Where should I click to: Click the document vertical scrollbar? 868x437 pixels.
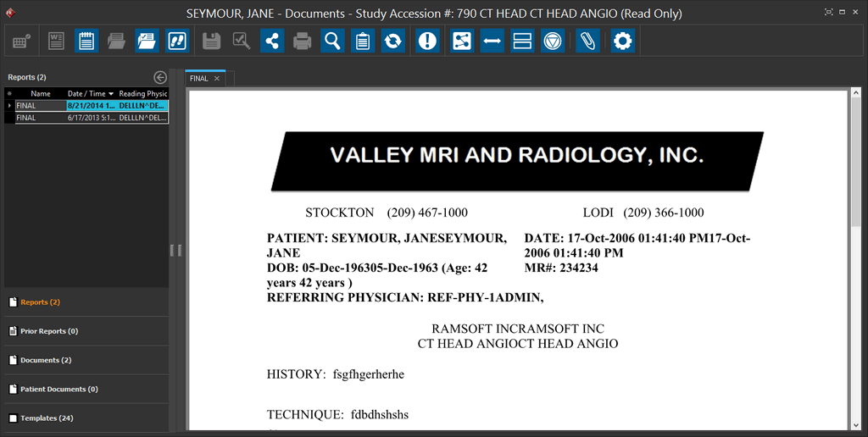[x=854, y=254]
